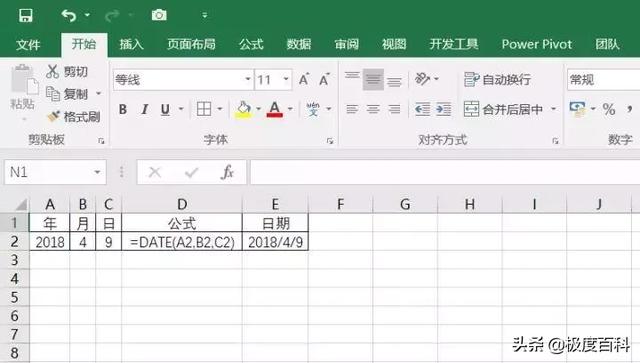Switch to the 视图 ribbon tab
This screenshot has height=363, width=640.
point(394,44)
